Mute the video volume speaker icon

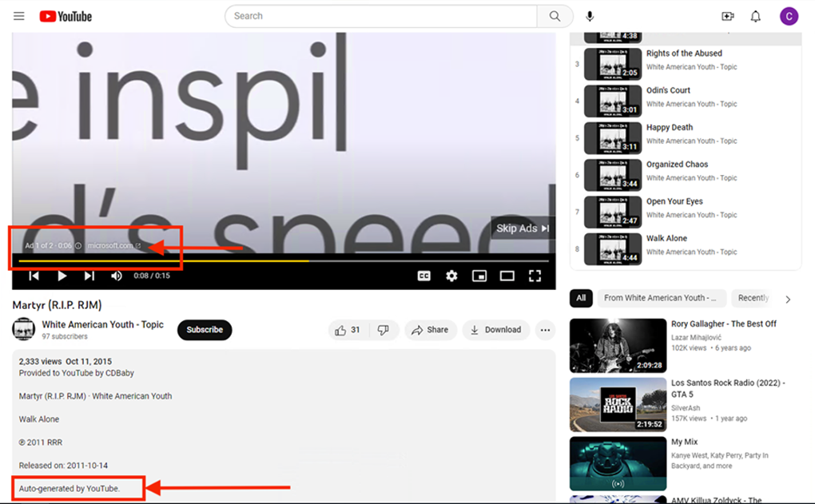point(117,276)
